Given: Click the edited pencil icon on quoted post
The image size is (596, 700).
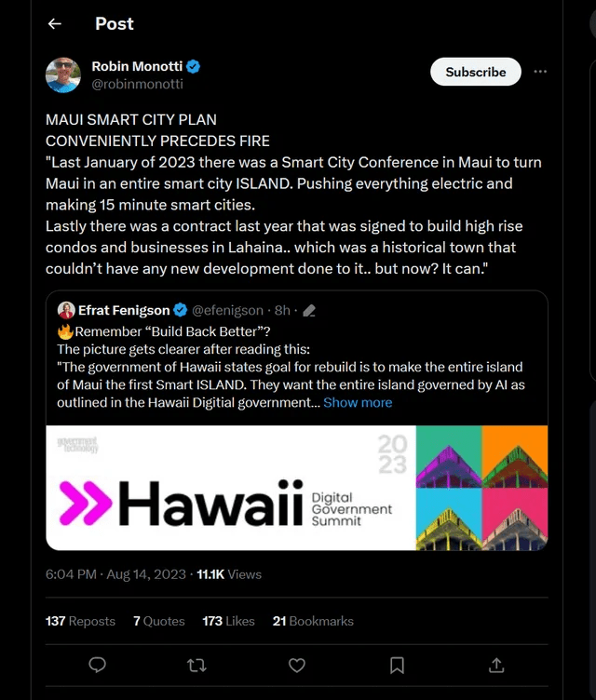Looking at the screenshot, I should pyautogui.click(x=309, y=311).
